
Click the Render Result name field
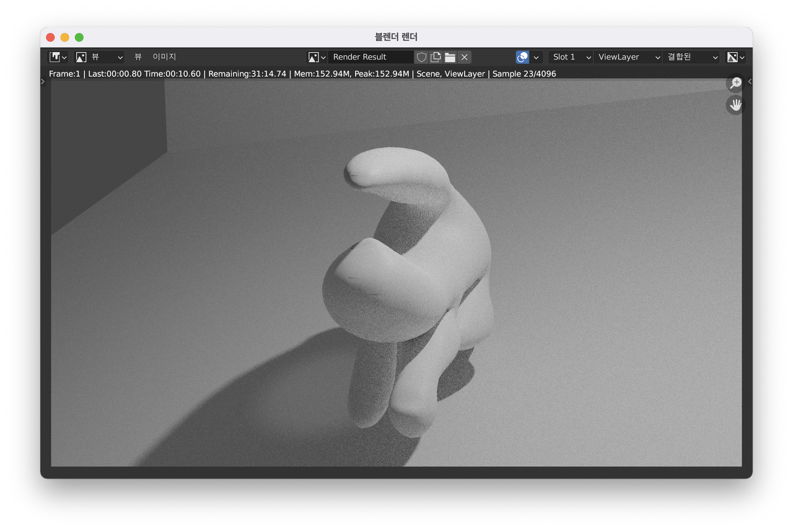point(370,57)
